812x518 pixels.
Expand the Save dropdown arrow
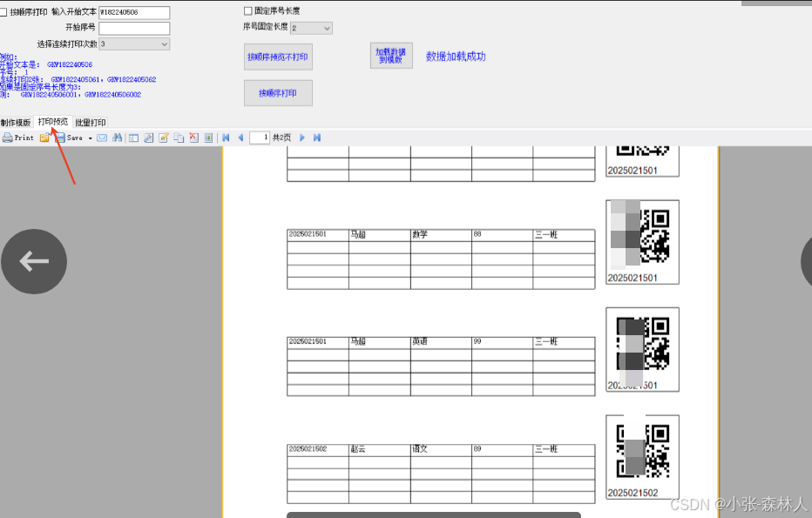click(x=90, y=138)
